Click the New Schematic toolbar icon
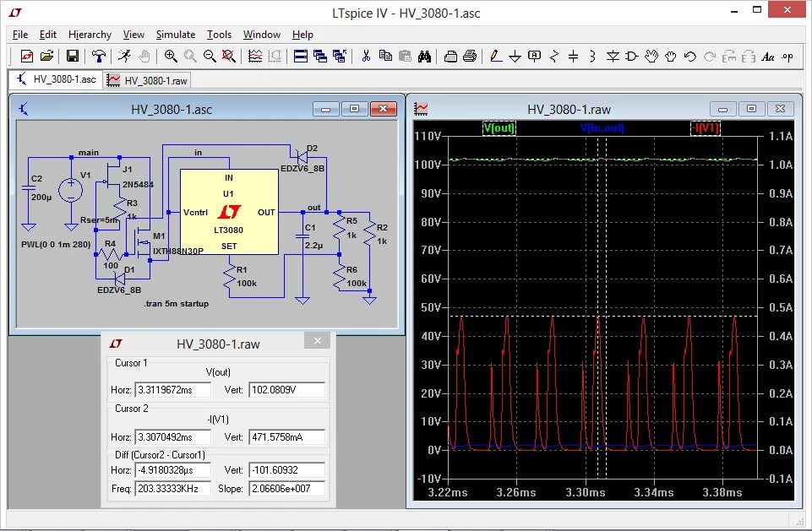Viewport: 812px width, 531px height. click(26, 56)
